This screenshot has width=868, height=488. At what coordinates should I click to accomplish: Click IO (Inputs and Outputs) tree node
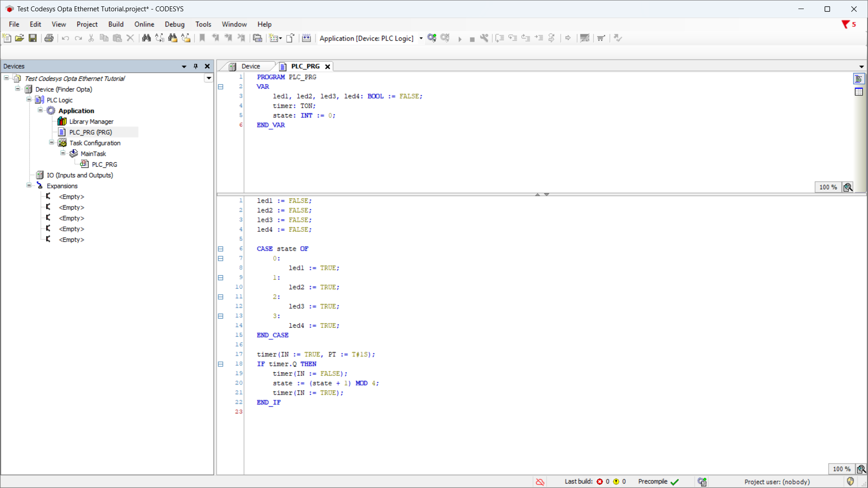point(80,175)
